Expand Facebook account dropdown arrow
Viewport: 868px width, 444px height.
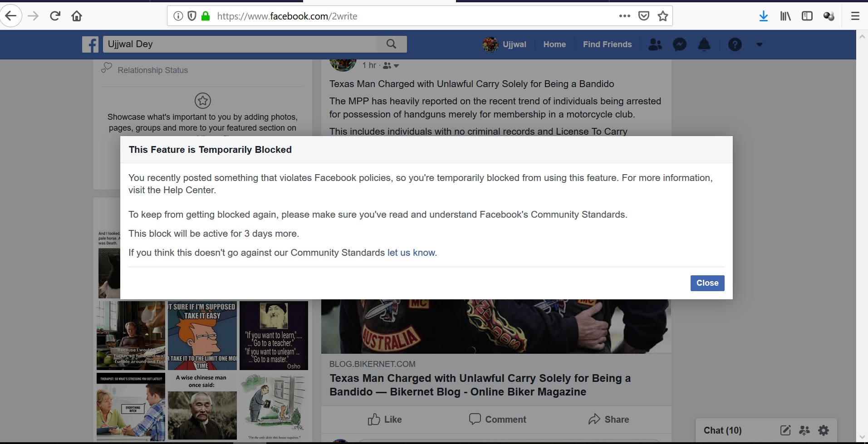(x=760, y=44)
